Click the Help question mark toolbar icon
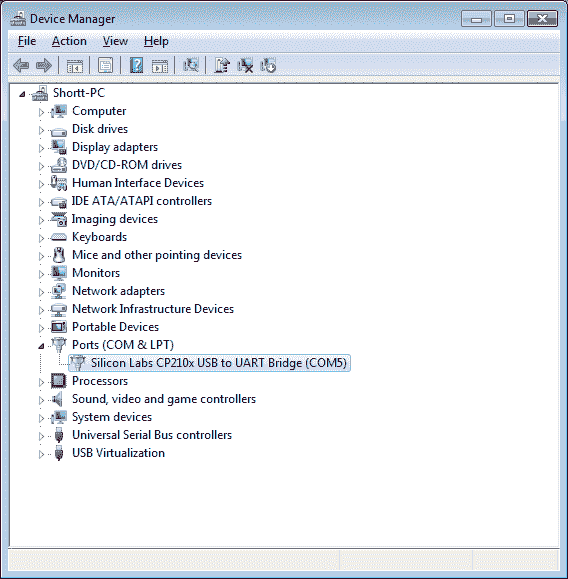The width and height of the screenshot is (568, 579). (136, 66)
